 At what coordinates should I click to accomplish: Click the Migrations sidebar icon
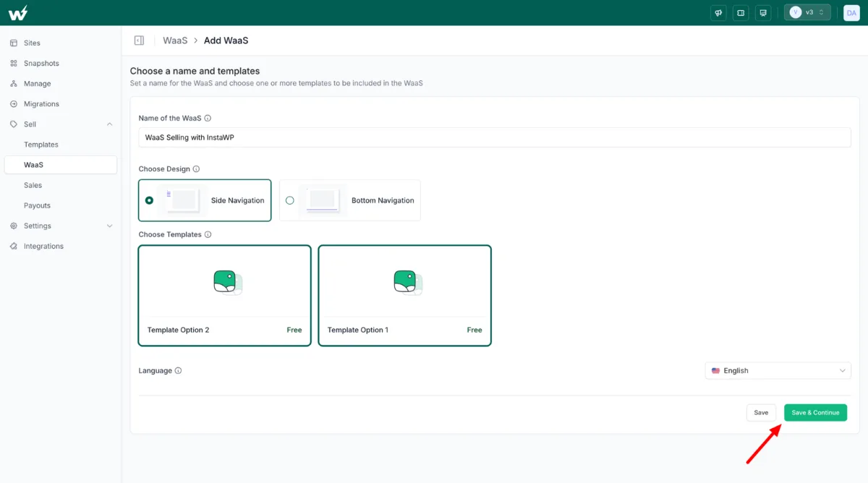pos(14,104)
